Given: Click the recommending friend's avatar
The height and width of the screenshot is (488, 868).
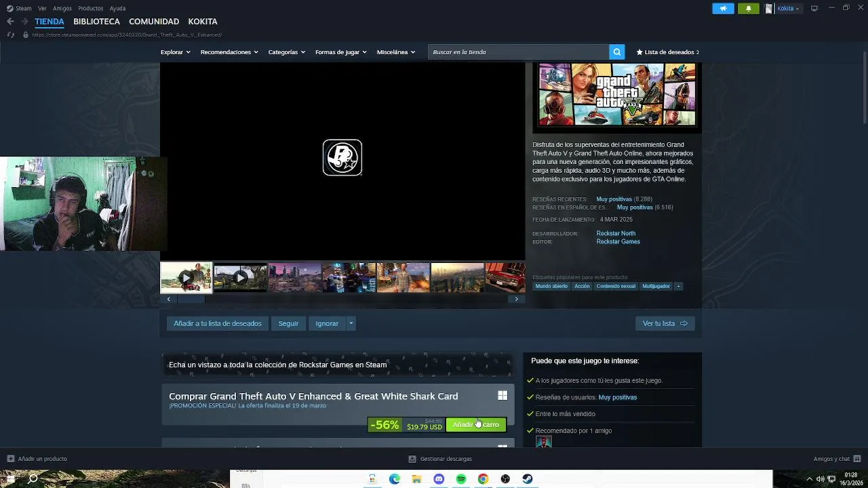Looking at the screenshot, I should pos(544,442).
